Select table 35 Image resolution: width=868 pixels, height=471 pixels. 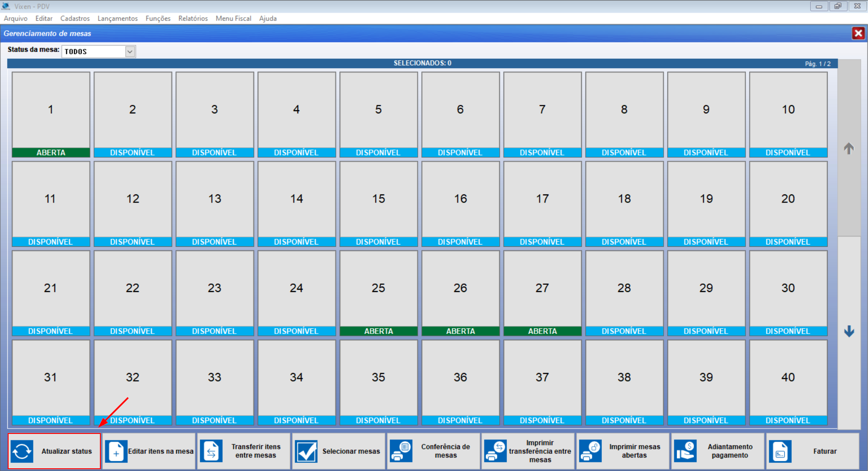(378, 382)
